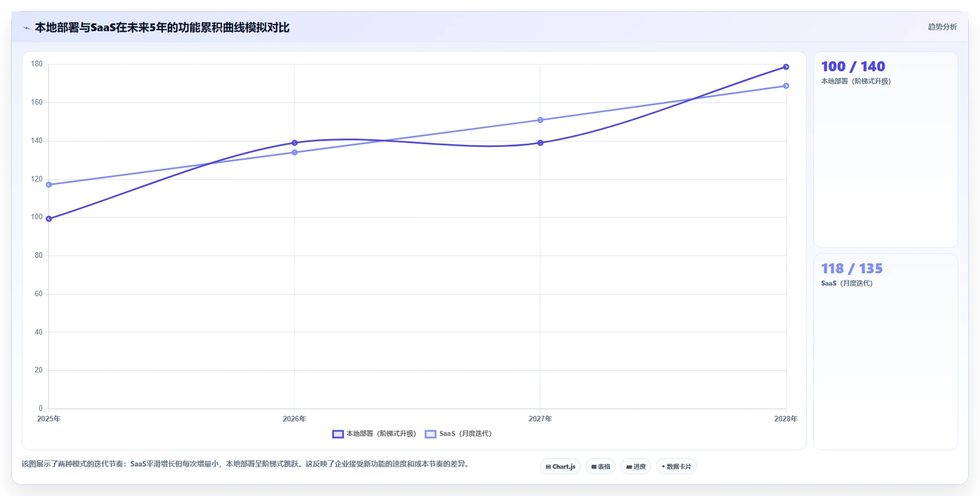
Task: Click the 本地部署 data point at 2027年
Action: pos(540,143)
